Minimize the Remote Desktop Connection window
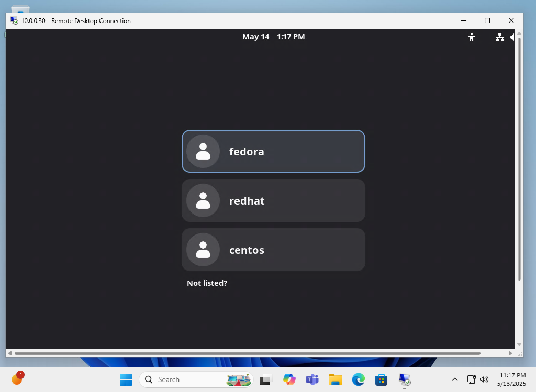 464,20
